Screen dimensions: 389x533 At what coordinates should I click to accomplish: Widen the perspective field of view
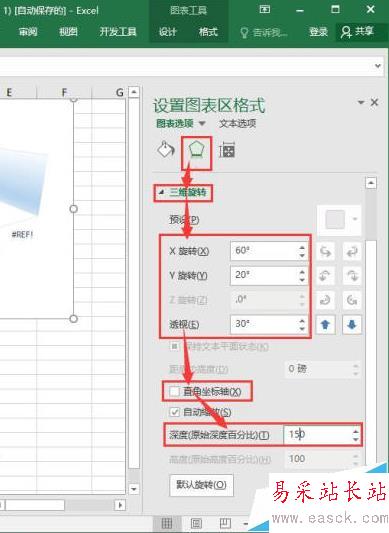point(352,325)
